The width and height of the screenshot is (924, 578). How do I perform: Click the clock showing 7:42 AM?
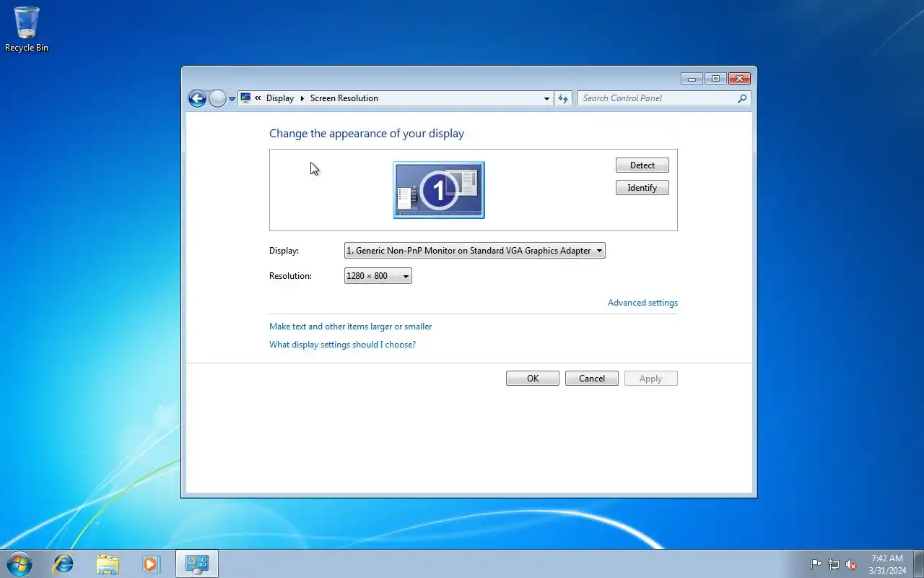[887, 564]
